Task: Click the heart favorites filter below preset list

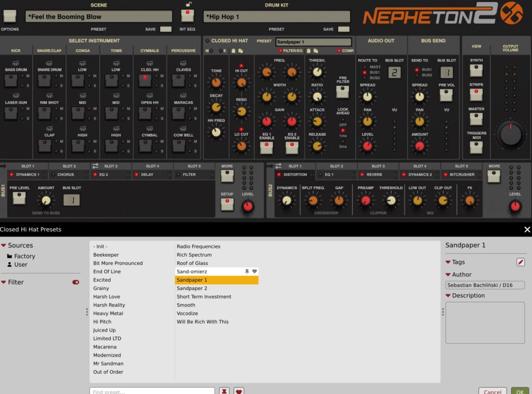Action: pos(239,391)
